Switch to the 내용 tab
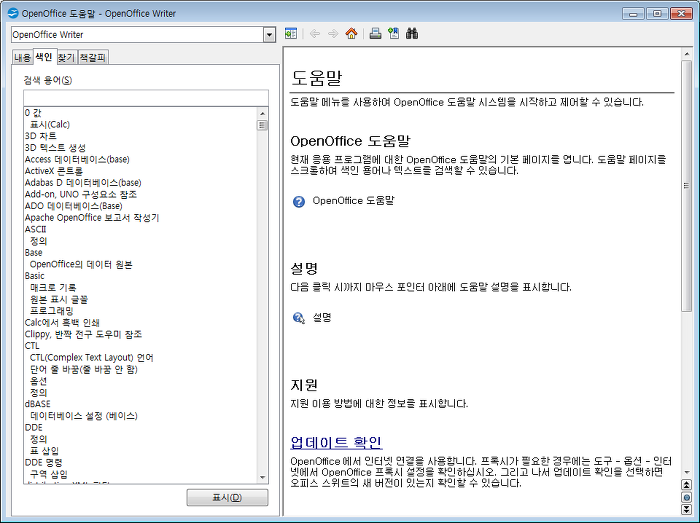This screenshot has width=700, height=523. tap(22, 58)
